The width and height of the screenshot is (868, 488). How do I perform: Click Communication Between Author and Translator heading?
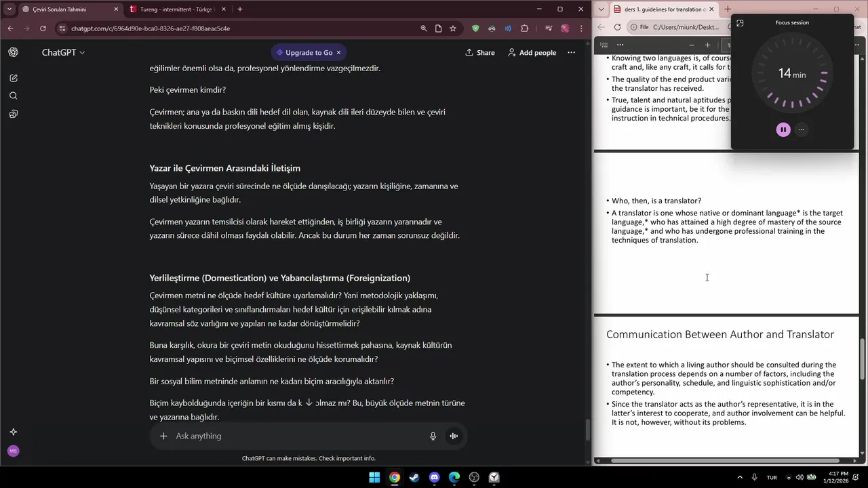coord(720,334)
